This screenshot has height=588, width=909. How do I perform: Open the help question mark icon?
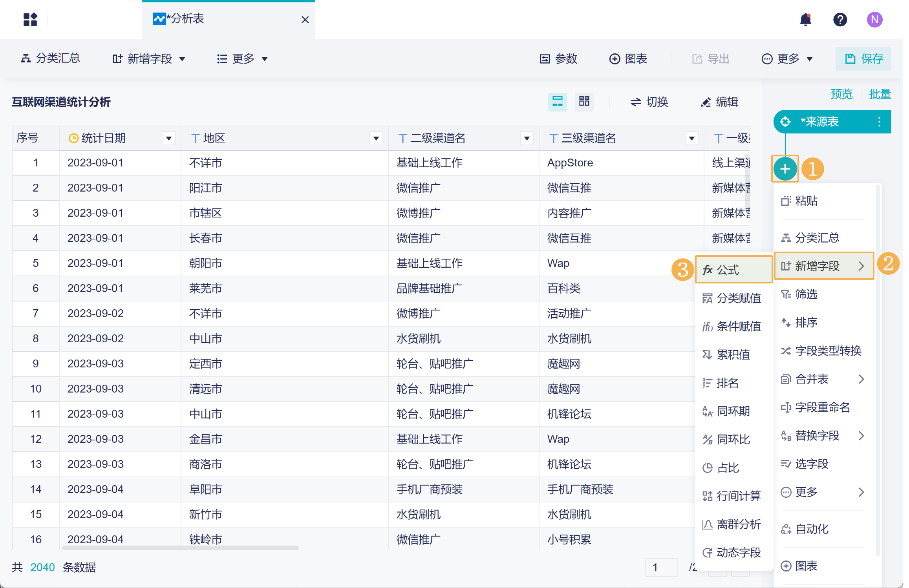tap(840, 19)
